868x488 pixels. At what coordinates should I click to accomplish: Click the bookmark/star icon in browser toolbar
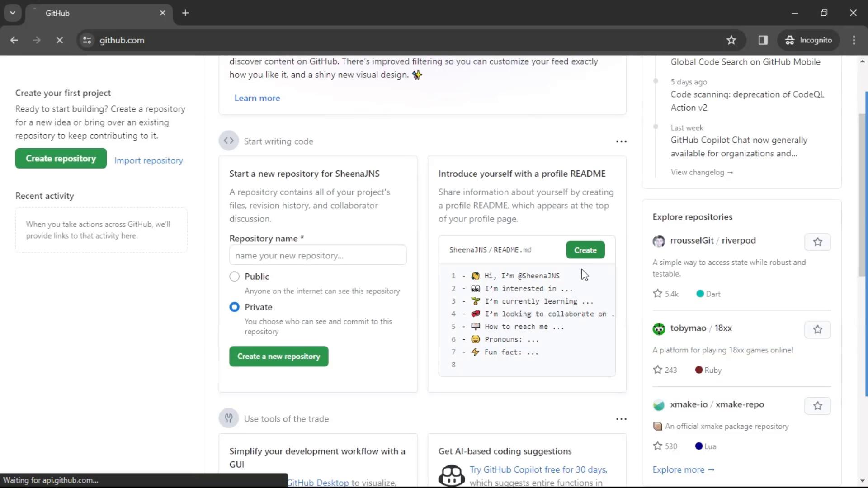point(731,40)
